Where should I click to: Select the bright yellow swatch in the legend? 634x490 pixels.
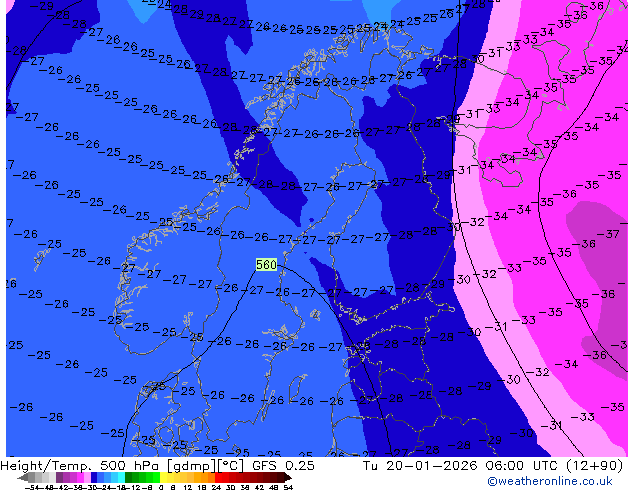tap(163, 477)
